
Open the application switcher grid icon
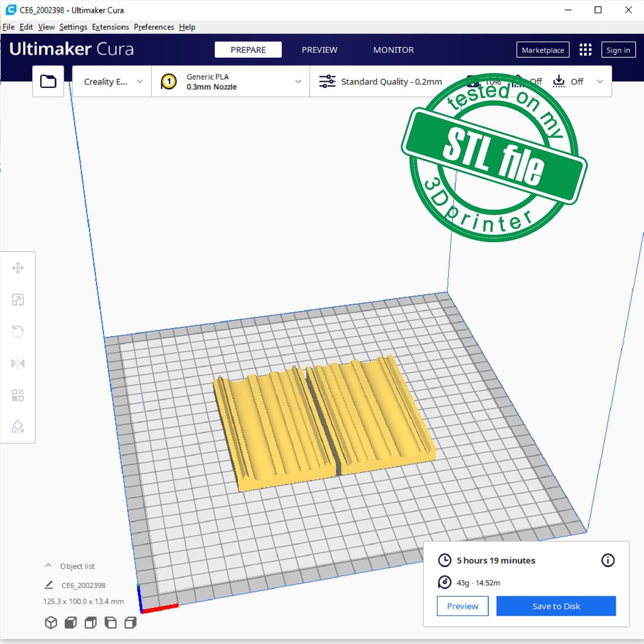tap(586, 50)
